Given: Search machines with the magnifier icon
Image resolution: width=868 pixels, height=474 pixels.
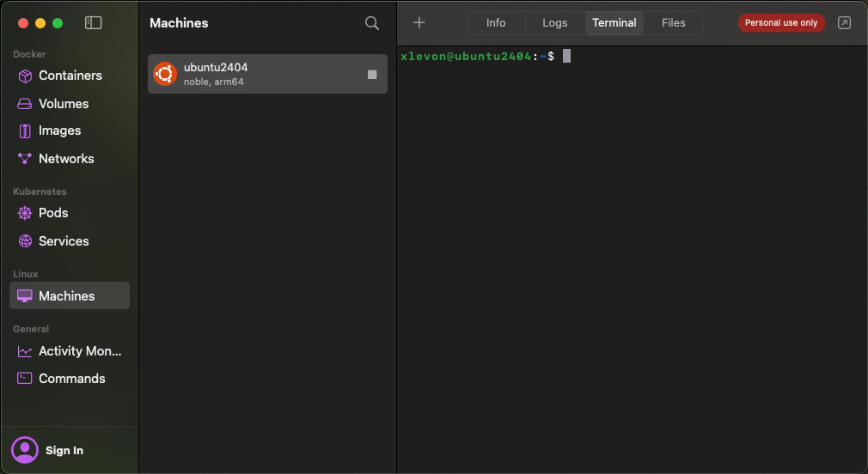Looking at the screenshot, I should click(x=372, y=23).
